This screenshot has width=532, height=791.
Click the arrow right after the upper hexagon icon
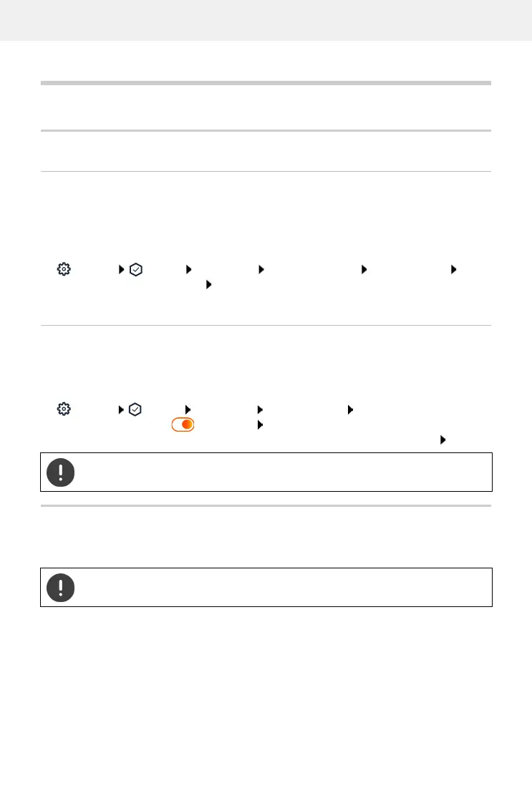pyautogui.click(x=188, y=269)
